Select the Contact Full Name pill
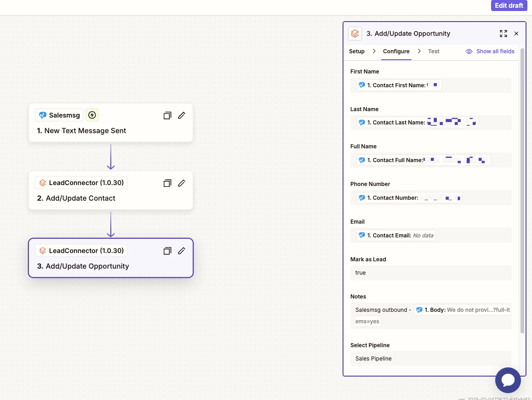Viewport: 532px width, 400px height. click(423, 160)
